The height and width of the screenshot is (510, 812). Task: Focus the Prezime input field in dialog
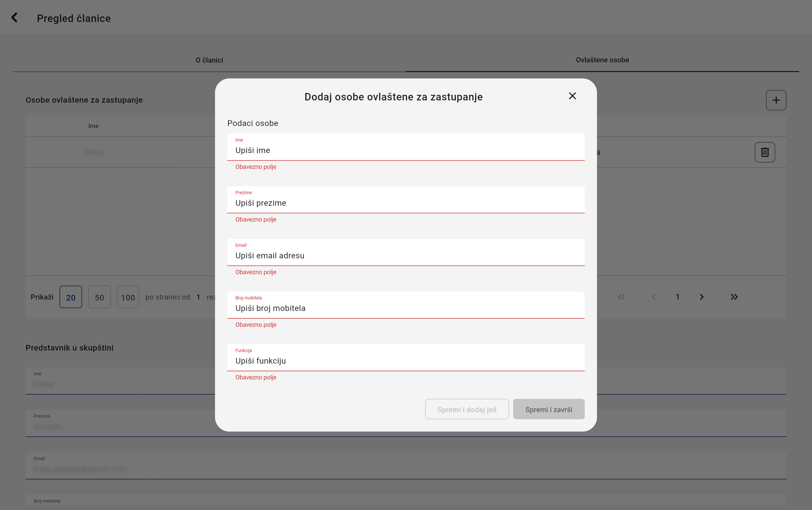click(405, 203)
